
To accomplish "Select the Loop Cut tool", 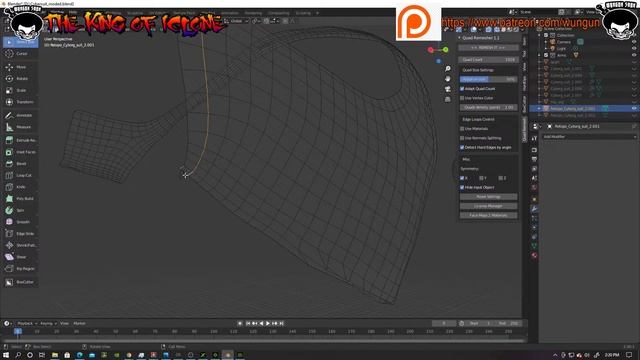I will pyautogui.click(x=20, y=175).
